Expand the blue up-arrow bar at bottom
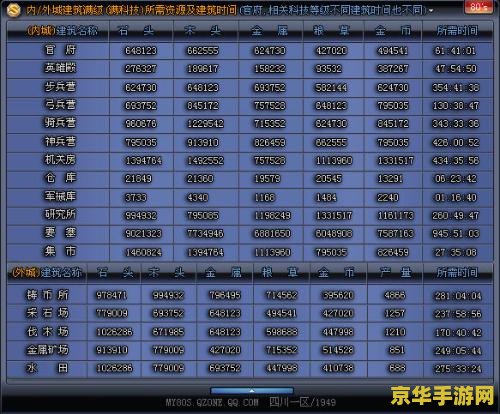 [x=252, y=391]
